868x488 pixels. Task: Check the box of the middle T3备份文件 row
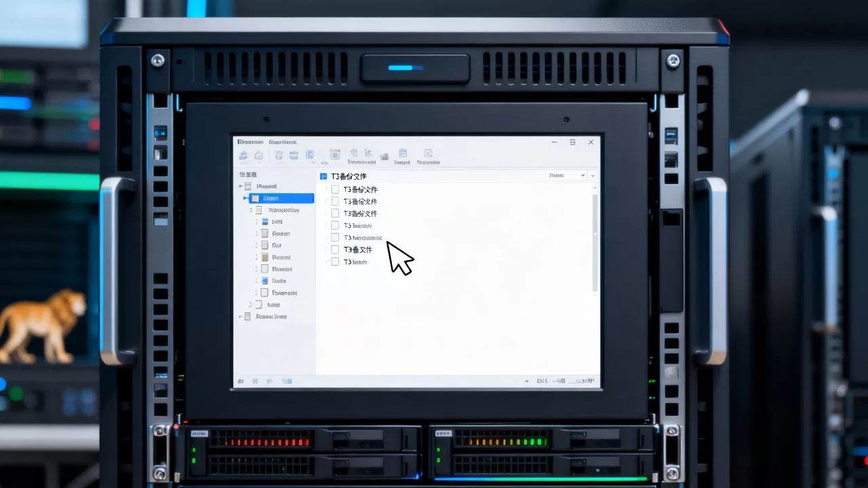tap(335, 201)
